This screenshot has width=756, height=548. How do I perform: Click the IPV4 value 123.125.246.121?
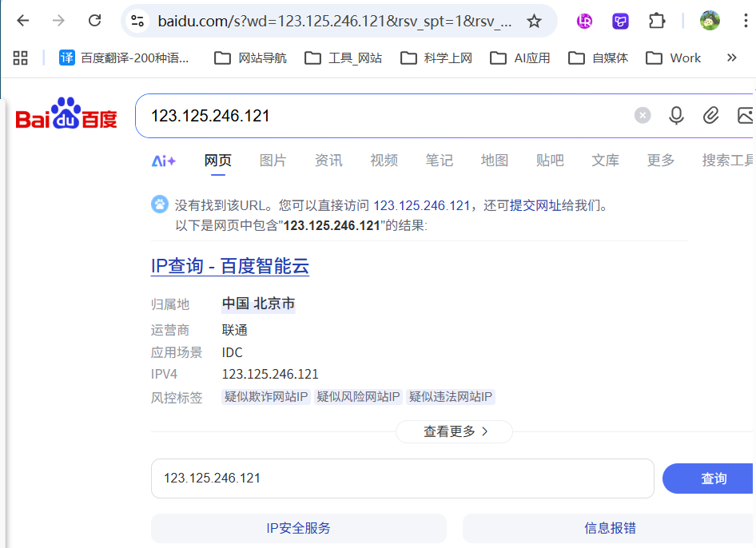[270, 374]
